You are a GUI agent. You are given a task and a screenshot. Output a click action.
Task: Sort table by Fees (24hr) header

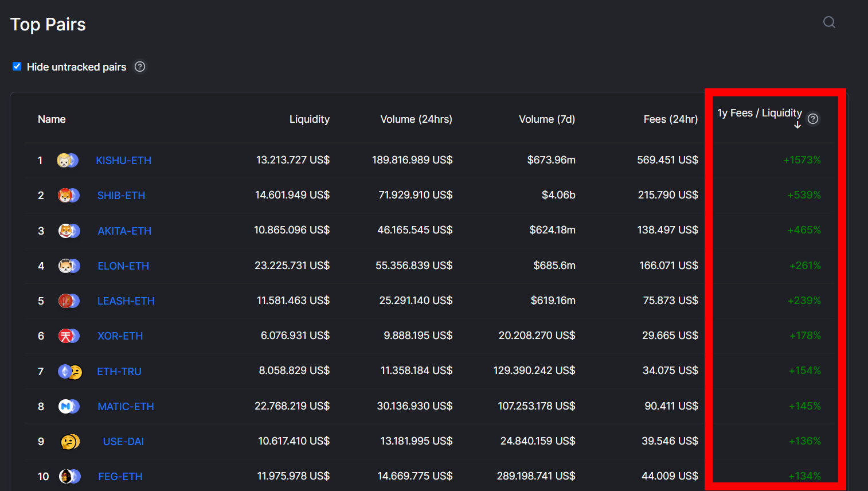[x=670, y=119]
